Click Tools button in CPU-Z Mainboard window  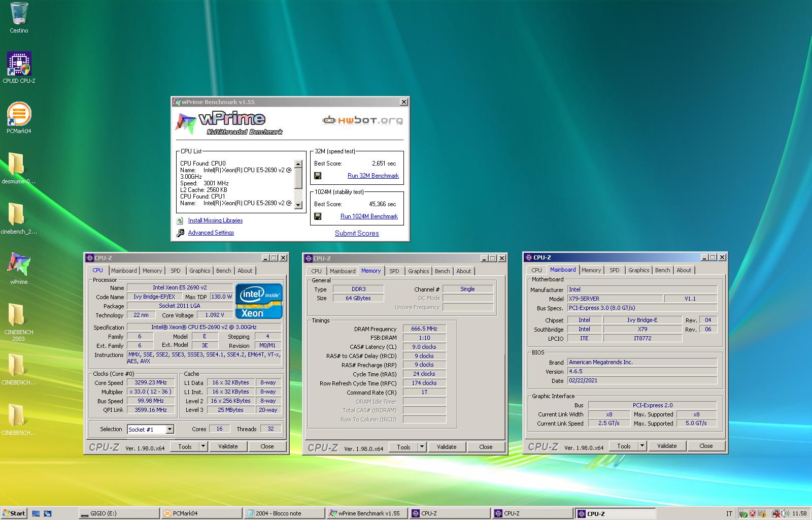coord(624,446)
